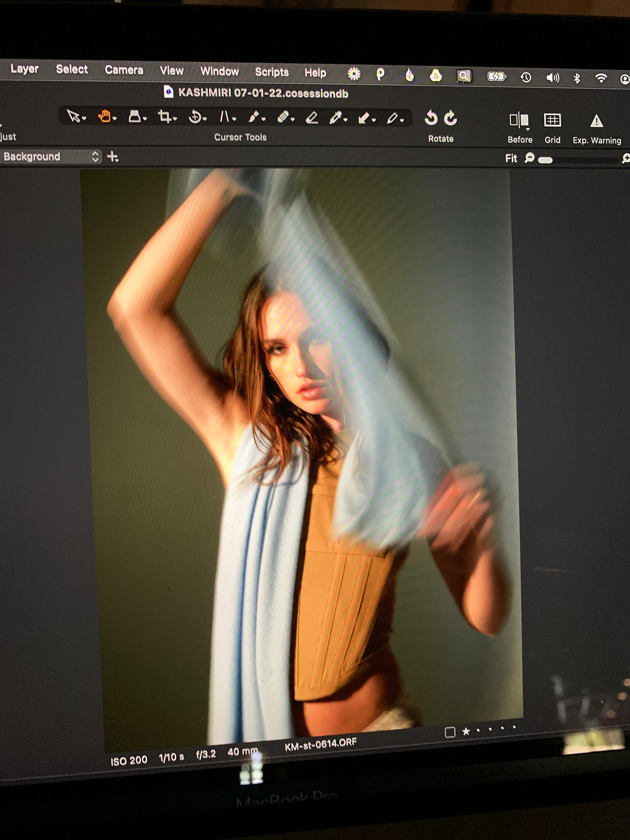Click the KASHMIRI 07-01-22.cosessiondb title
Image resolution: width=630 pixels, height=840 pixels.
263,93
